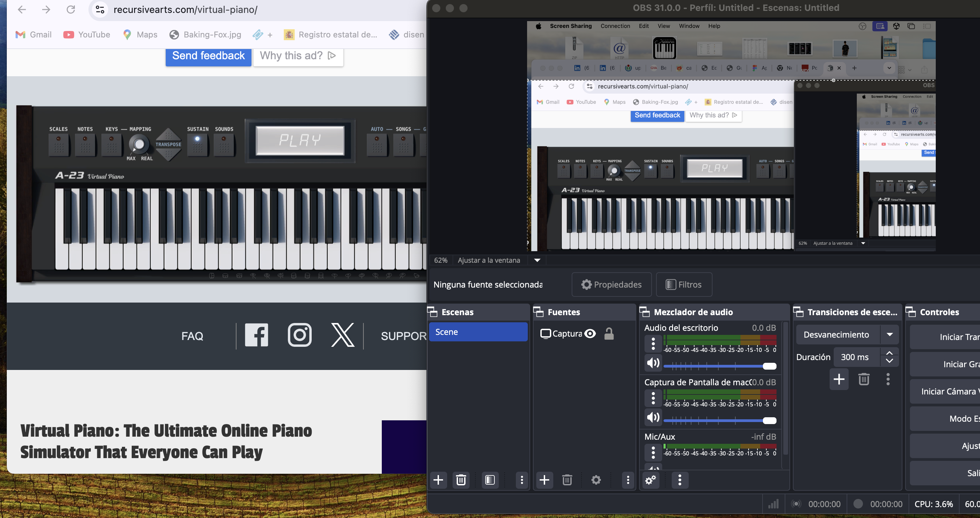
Task: Open the Instagram icon in the page footer
Action: 300,335
